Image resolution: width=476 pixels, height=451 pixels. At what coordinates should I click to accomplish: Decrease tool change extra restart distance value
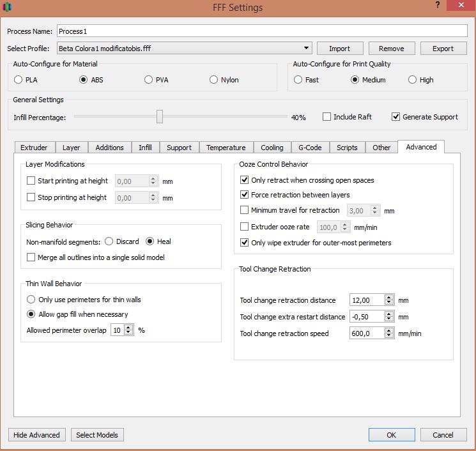coord(389,319)
